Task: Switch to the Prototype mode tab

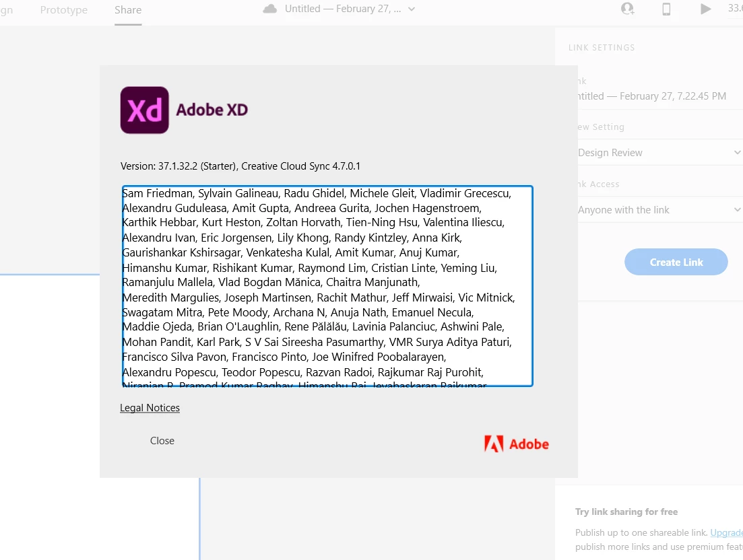Action: (63, 10)
